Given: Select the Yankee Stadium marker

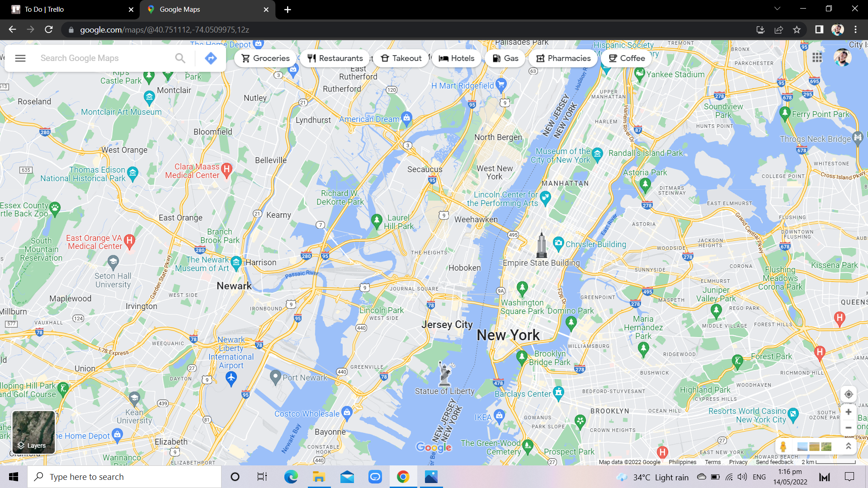Looking at the screenshot, I should pyautogui.click(x=639, y=74).
